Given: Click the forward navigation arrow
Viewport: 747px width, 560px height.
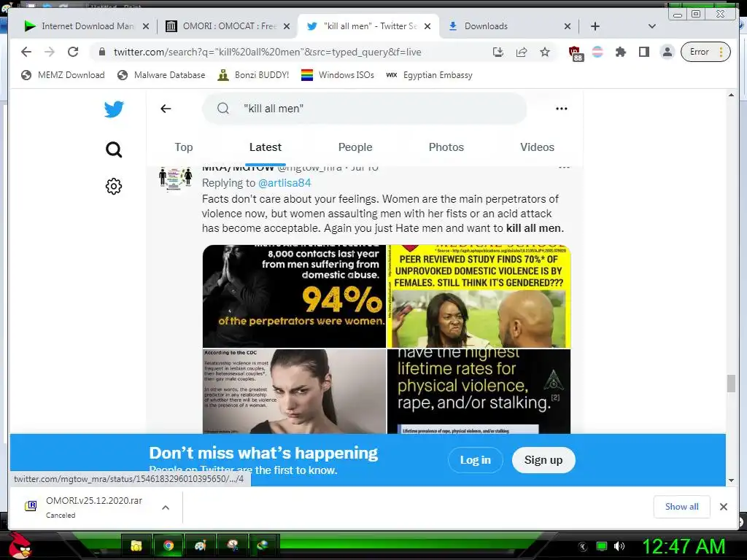Looking at the screenshot, I should pyautogui.click(x=50, y=52).
